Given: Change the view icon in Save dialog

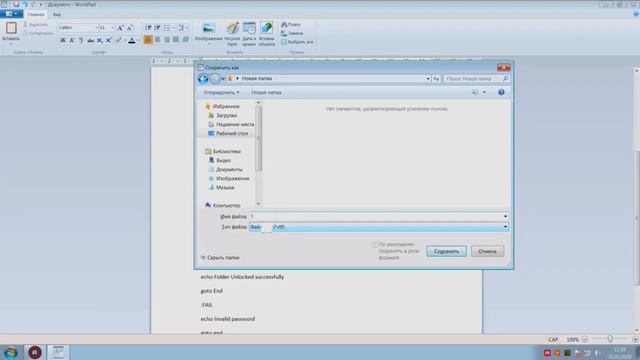Looking at the screenshot, I should pos(476,92).
